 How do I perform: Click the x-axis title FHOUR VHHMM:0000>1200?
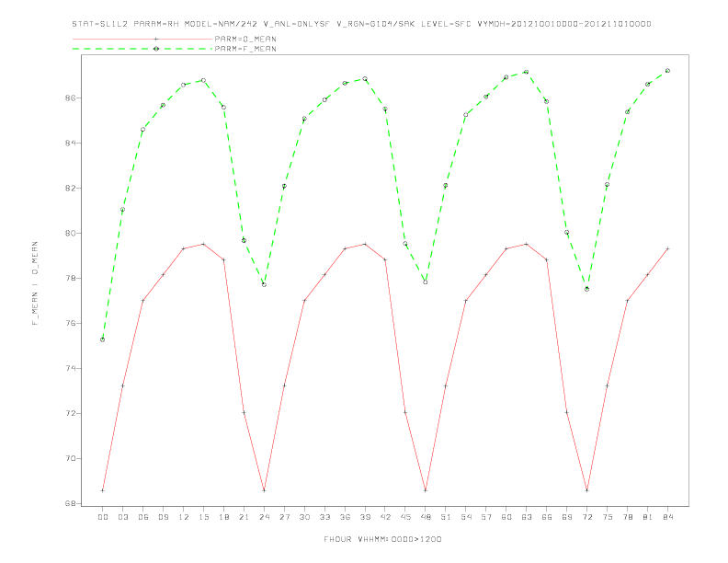point(382,539)
